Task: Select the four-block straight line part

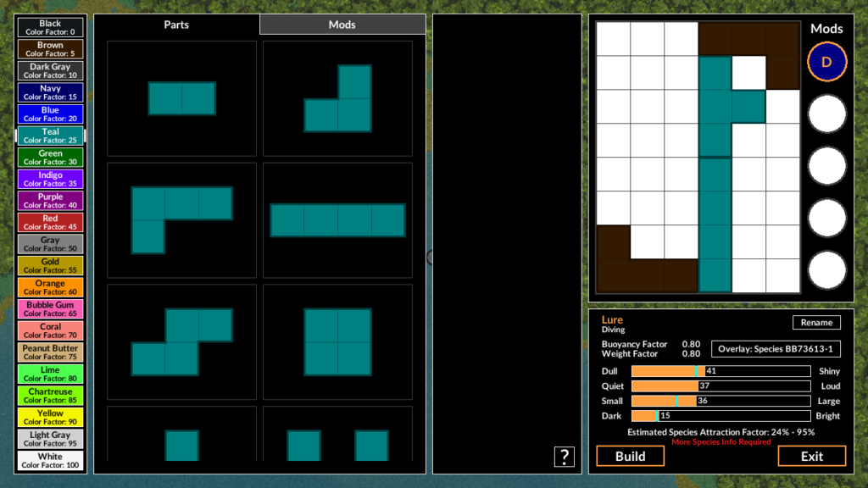Action: [337, 219]
